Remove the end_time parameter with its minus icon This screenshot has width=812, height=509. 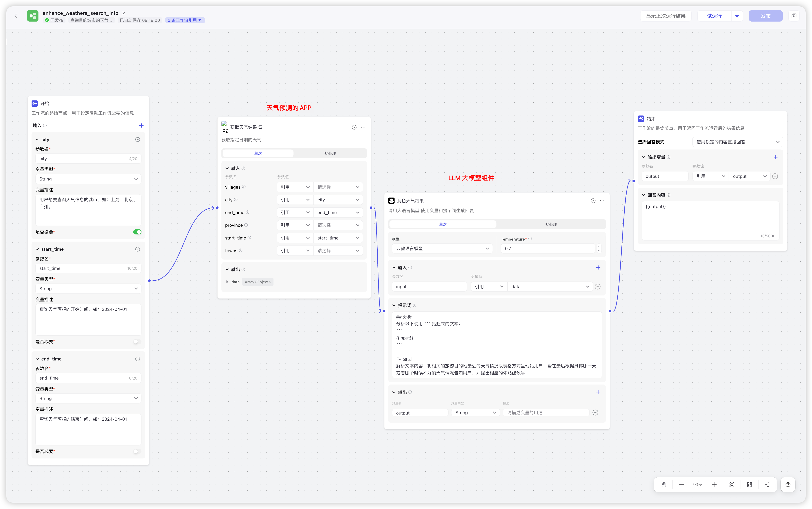click(137, 359)
